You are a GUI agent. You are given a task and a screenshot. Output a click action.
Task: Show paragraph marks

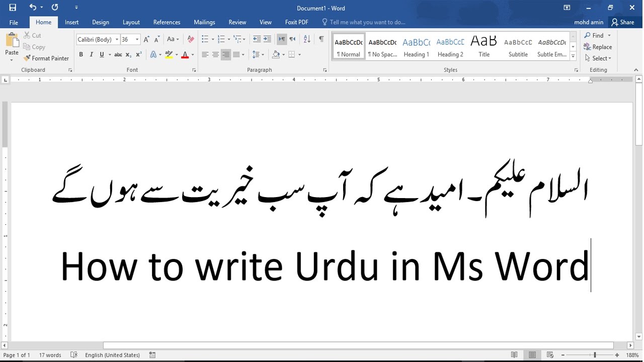pos(321,39)
